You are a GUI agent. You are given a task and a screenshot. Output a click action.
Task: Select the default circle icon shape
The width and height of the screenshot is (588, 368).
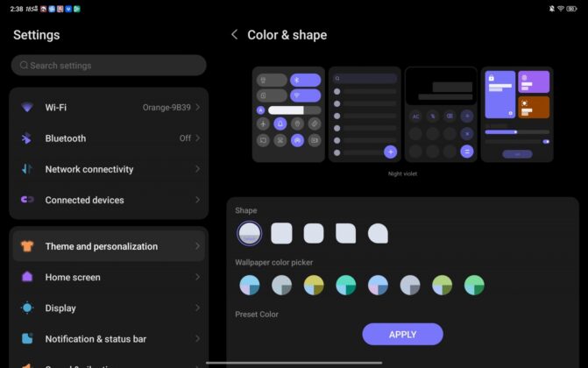point(250,233)
